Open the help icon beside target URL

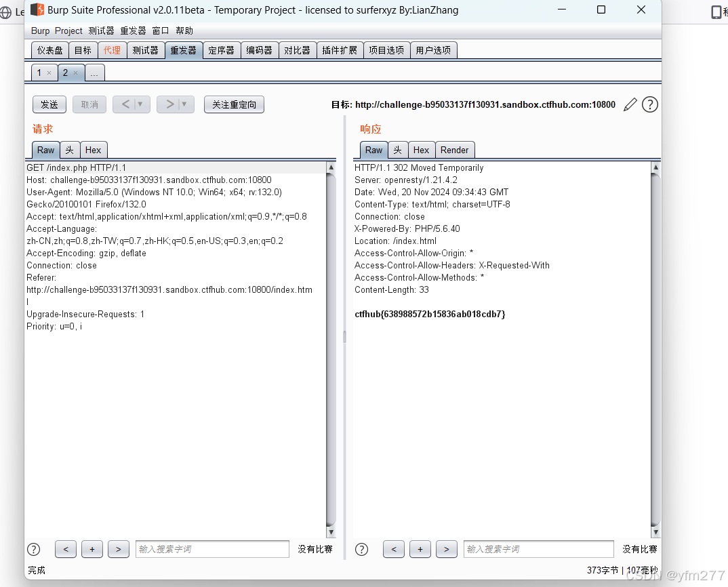[x=649, y=104]
